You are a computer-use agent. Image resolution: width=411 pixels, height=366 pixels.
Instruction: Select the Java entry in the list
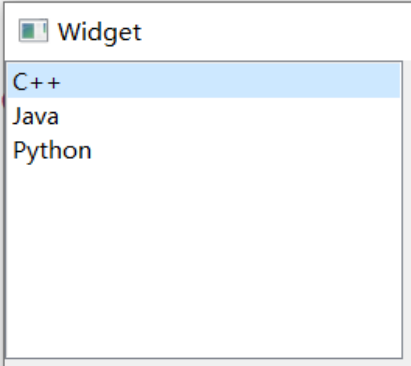pos(204,116)
